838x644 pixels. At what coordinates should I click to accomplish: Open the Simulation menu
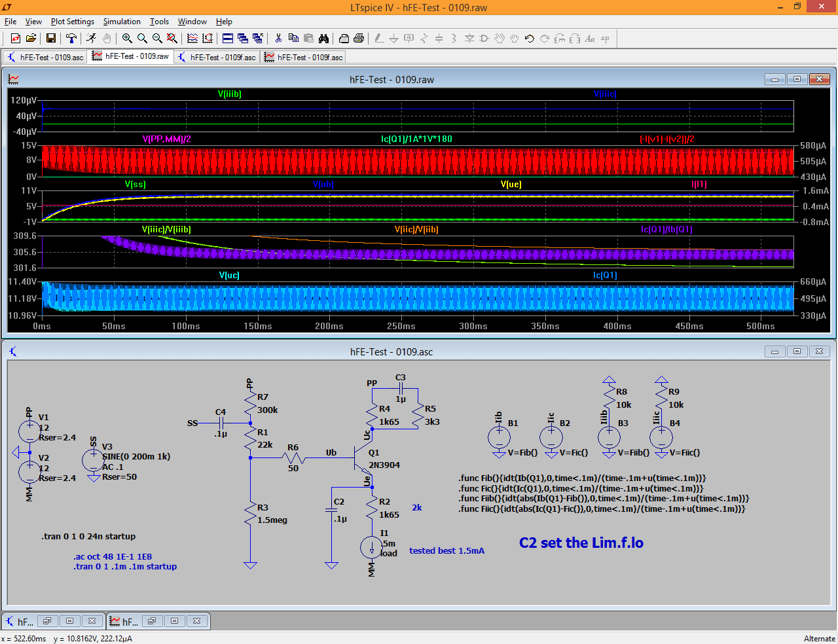(122, 22)
